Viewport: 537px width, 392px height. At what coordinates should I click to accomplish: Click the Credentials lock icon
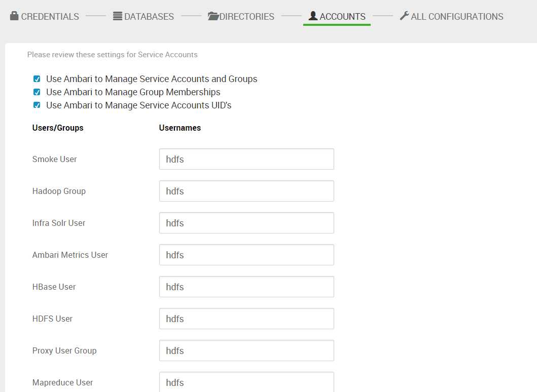[14, 16]
